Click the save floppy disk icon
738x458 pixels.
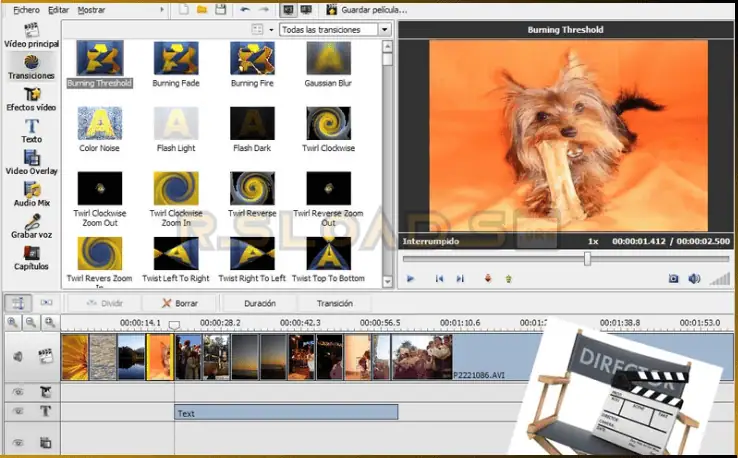tap(219, 9)
